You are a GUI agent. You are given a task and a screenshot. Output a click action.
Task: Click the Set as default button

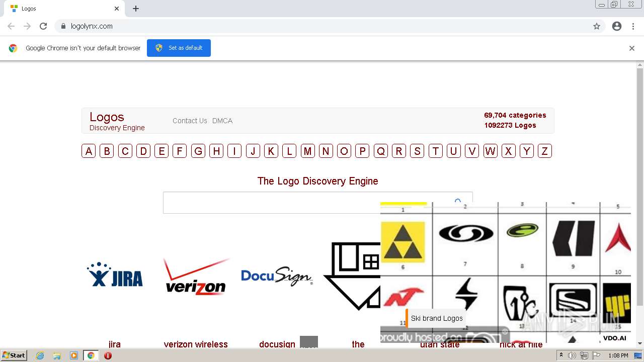(179, 48)
